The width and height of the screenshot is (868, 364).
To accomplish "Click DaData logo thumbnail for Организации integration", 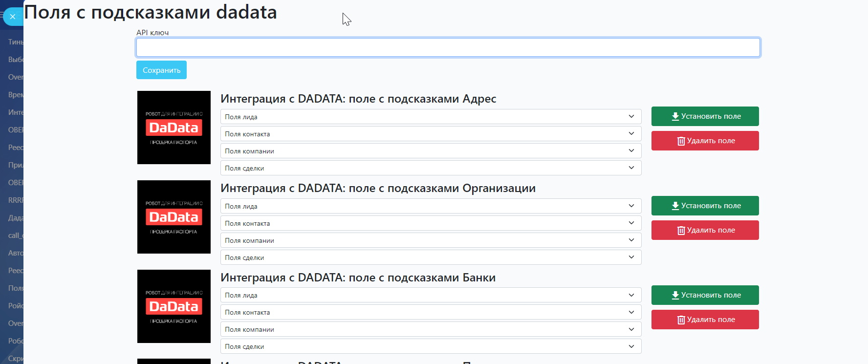I will 174,217.
